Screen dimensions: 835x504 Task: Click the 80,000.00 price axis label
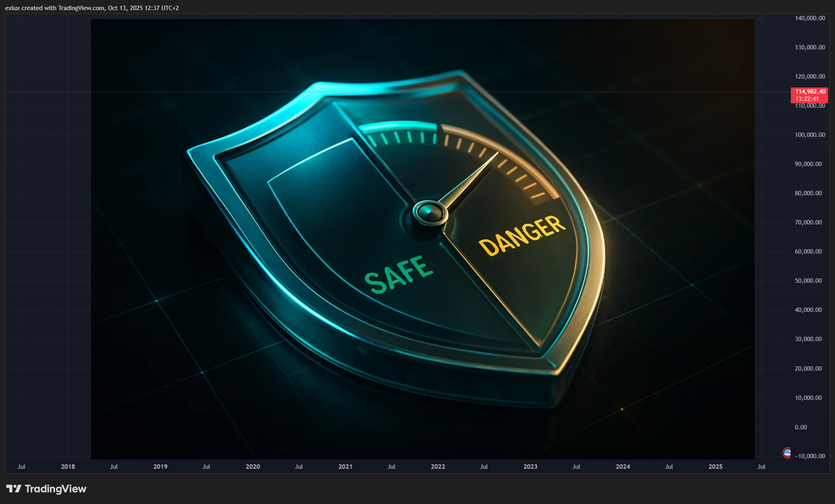click(808, 193)
